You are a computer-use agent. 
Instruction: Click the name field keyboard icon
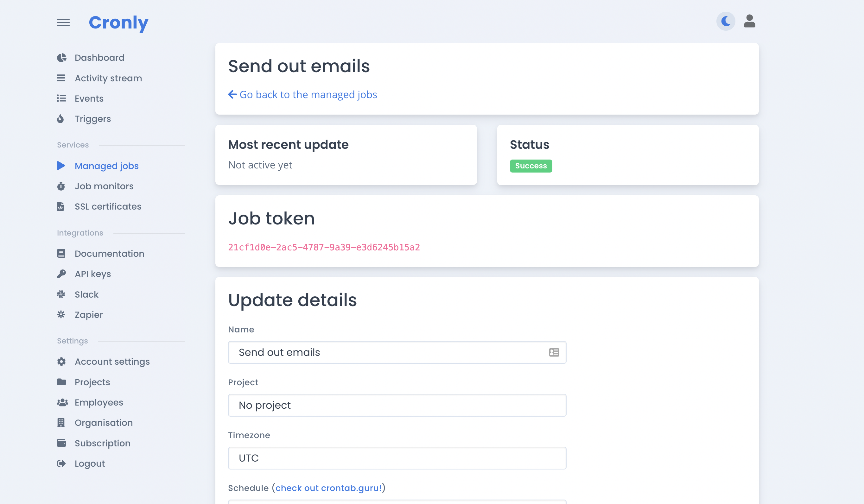pyautogui.click(x=553, y=352)
